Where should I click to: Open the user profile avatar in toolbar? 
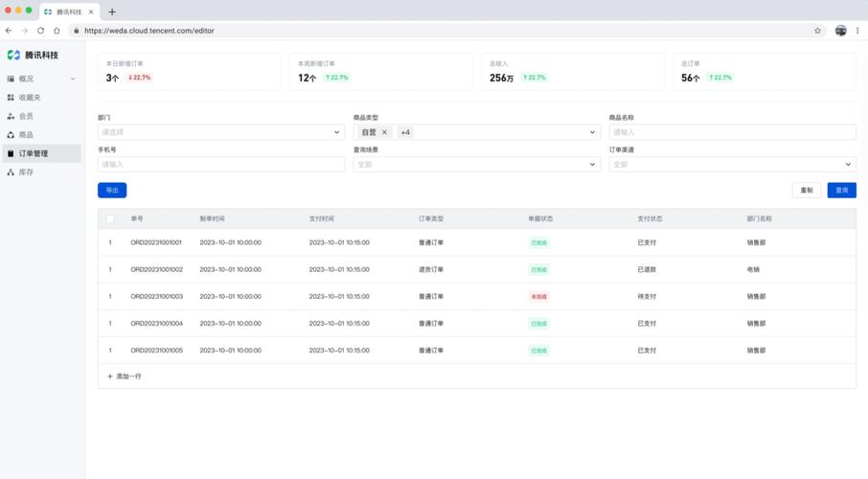(x=840, y=31)
